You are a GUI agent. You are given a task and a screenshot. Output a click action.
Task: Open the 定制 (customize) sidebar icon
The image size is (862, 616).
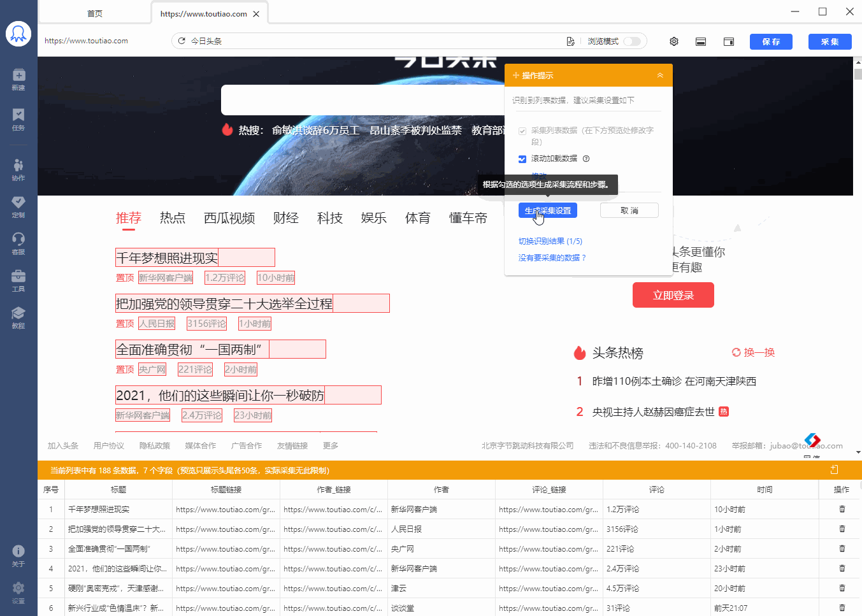click(18, 206)
